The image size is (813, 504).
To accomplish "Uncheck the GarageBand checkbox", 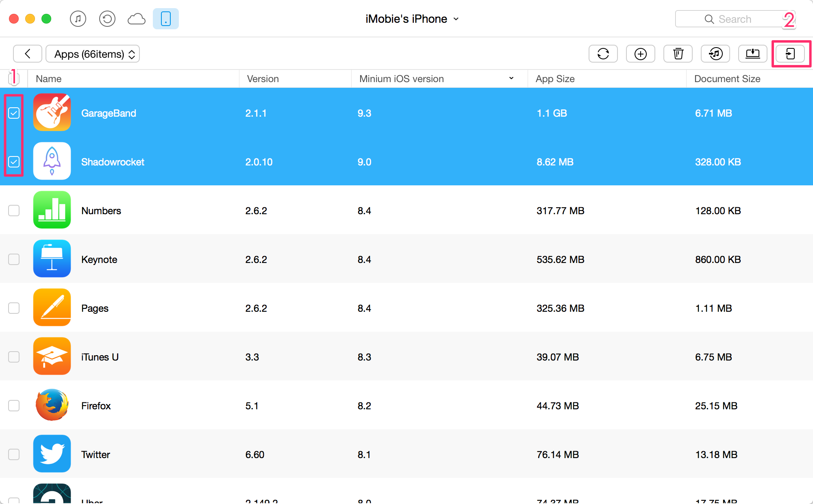I will point(14,113).
